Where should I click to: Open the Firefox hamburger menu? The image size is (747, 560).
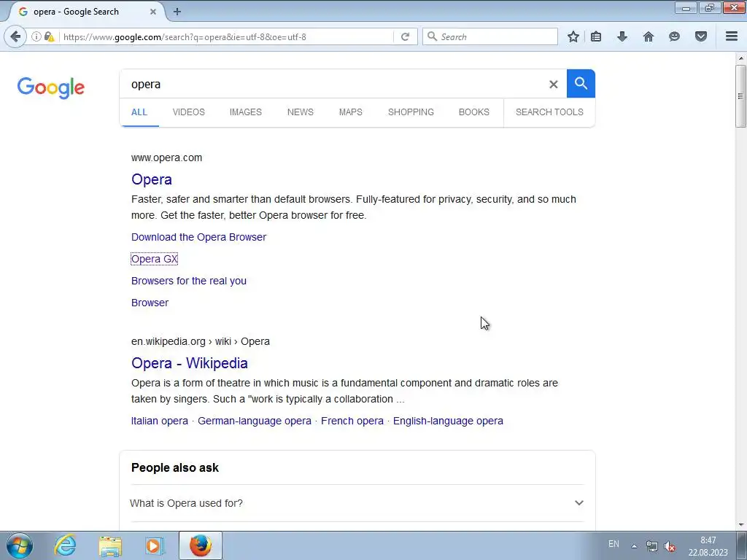click(x=732, y=36)
